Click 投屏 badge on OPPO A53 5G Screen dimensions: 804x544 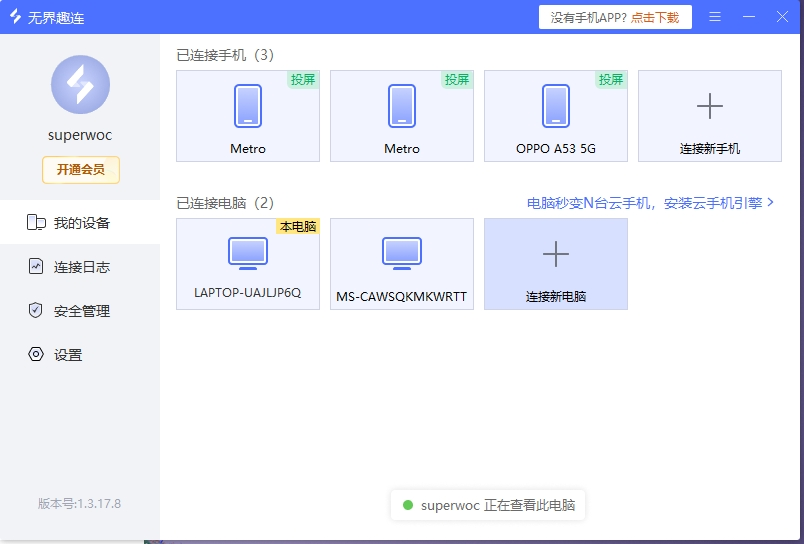[611, 79]
